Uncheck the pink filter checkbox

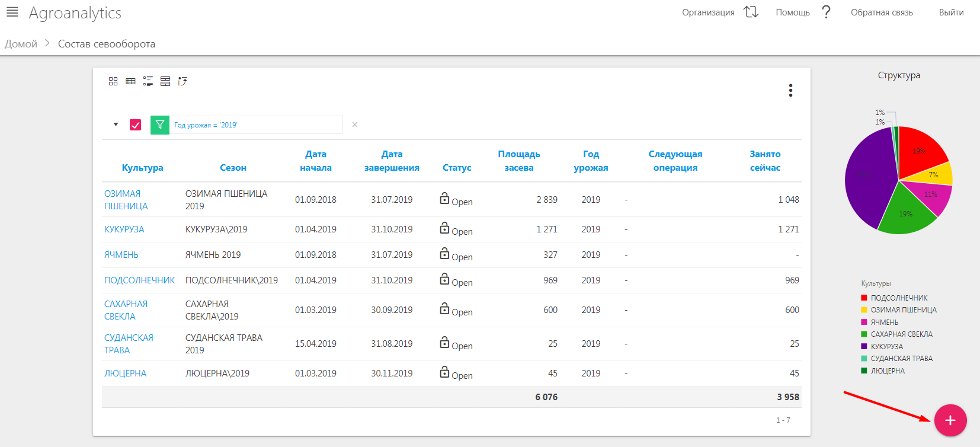(135, 125)
